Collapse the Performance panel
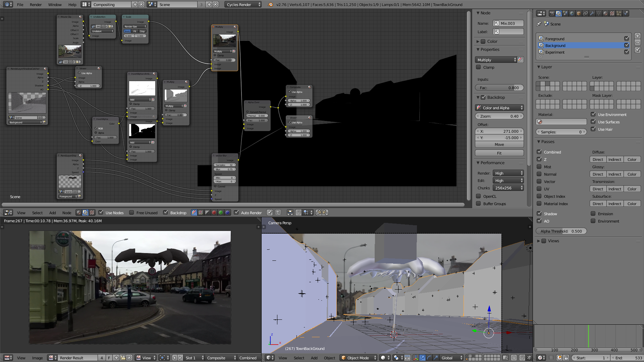 coord(478,163)
